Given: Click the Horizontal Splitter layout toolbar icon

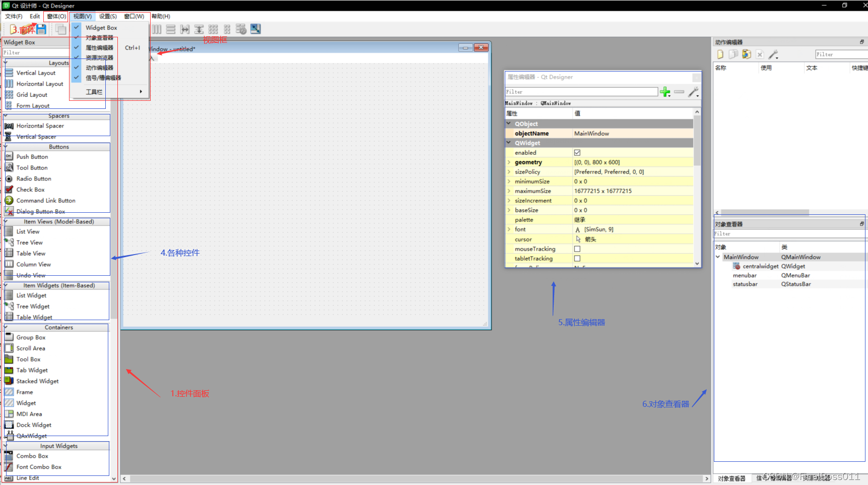Looking at the screenshot, I should point(185,29).
